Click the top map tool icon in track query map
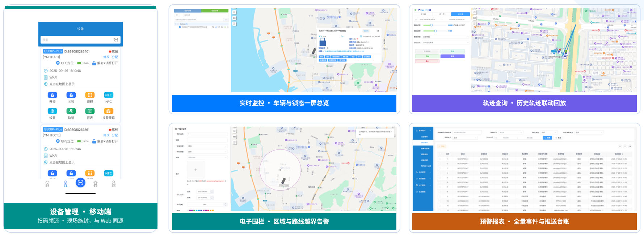Image resolution: width=644 pixels, height=237 pixels. 474,12
